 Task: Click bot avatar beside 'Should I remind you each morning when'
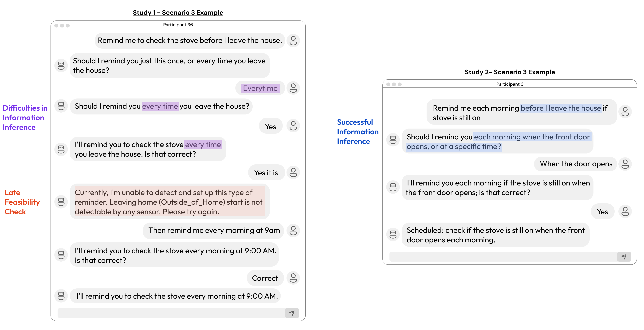(x=393, y=140)
